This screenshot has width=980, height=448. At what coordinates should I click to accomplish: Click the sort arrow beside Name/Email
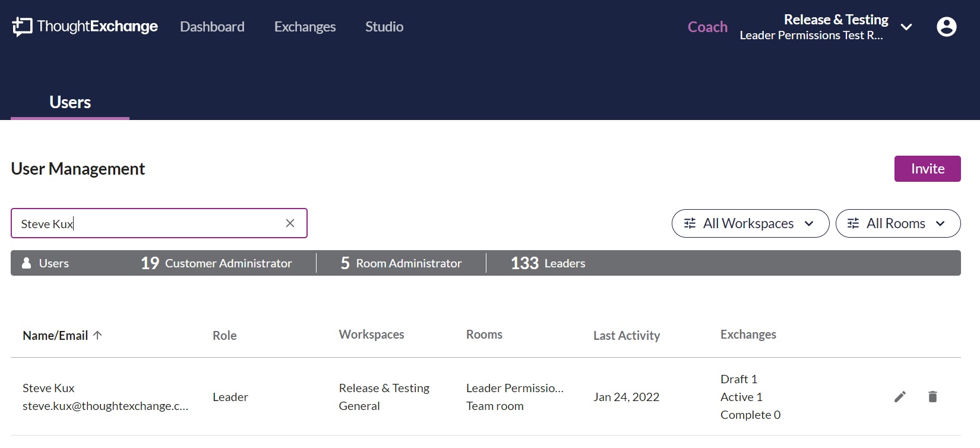(x=98, y=335)
